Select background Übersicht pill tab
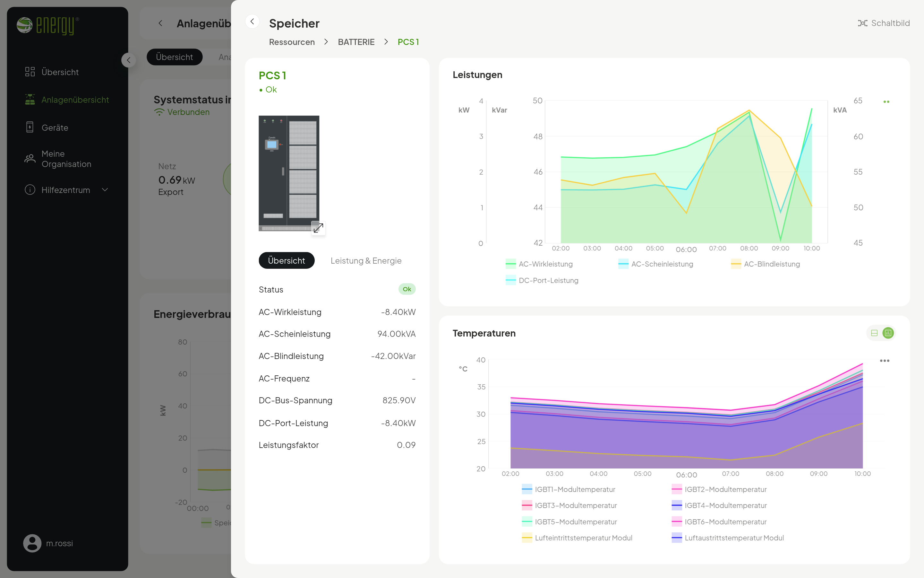This screenshot has width=924, height=578. tap(175, 57)
